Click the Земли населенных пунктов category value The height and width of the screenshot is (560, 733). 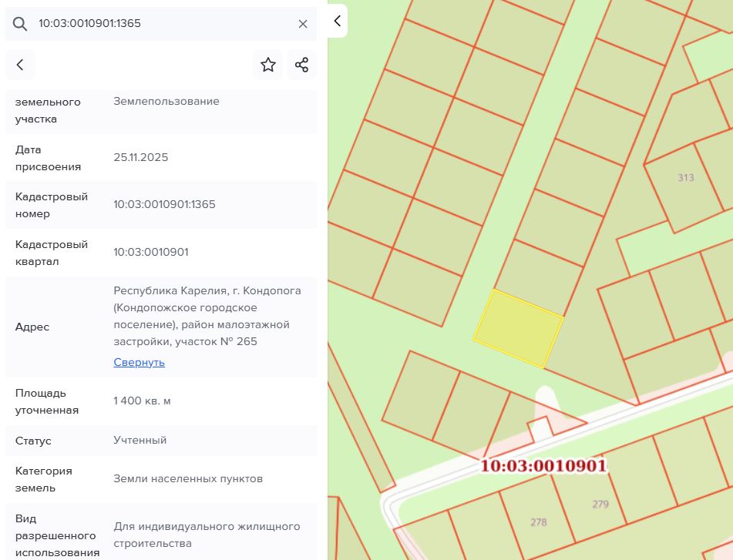click(188, 478)
